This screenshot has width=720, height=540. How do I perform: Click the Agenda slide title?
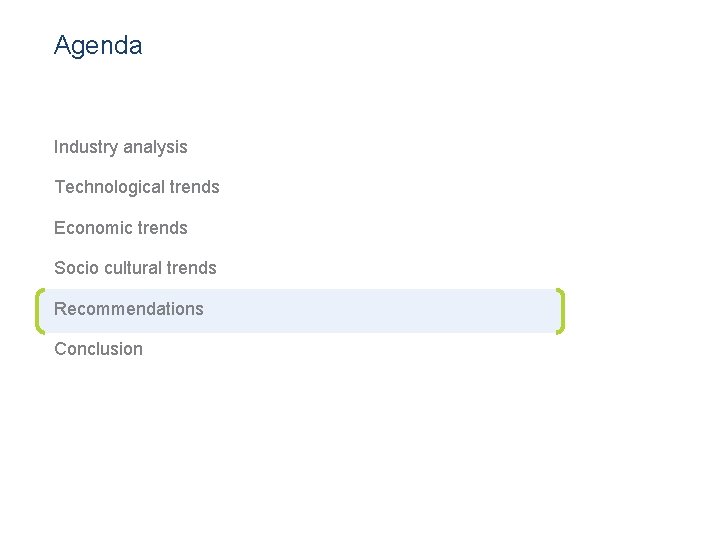click(98, 45)
